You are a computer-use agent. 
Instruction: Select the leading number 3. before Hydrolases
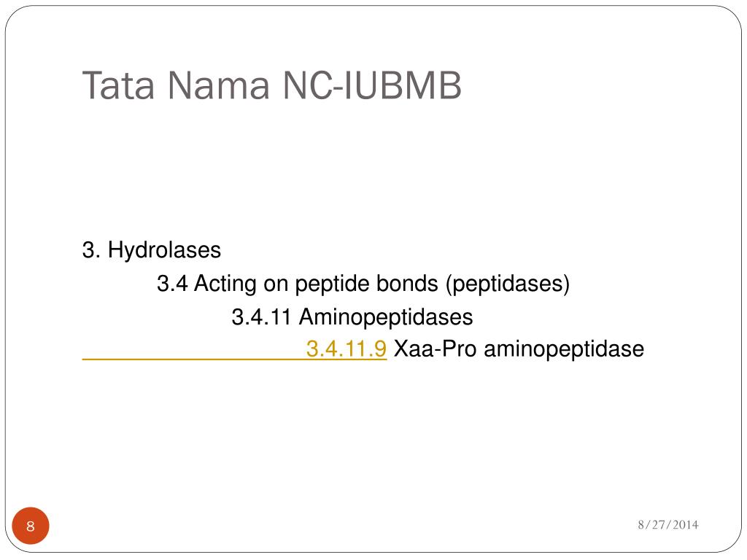pos(91,250)
